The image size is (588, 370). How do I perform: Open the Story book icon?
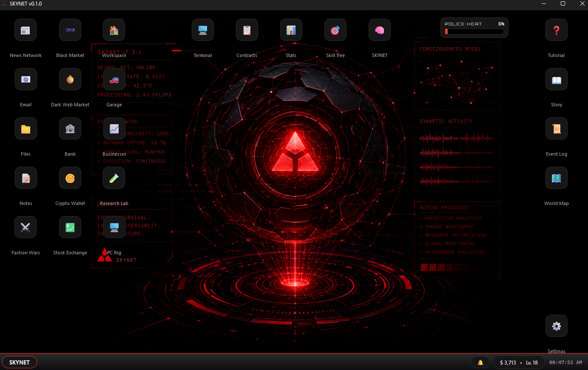click(x=557, y=80)
